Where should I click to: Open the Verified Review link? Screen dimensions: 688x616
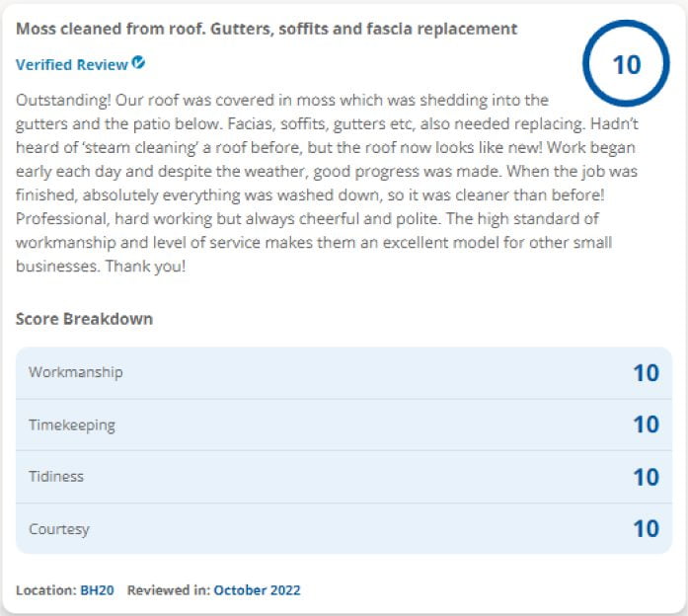click(x=72, y=64)
